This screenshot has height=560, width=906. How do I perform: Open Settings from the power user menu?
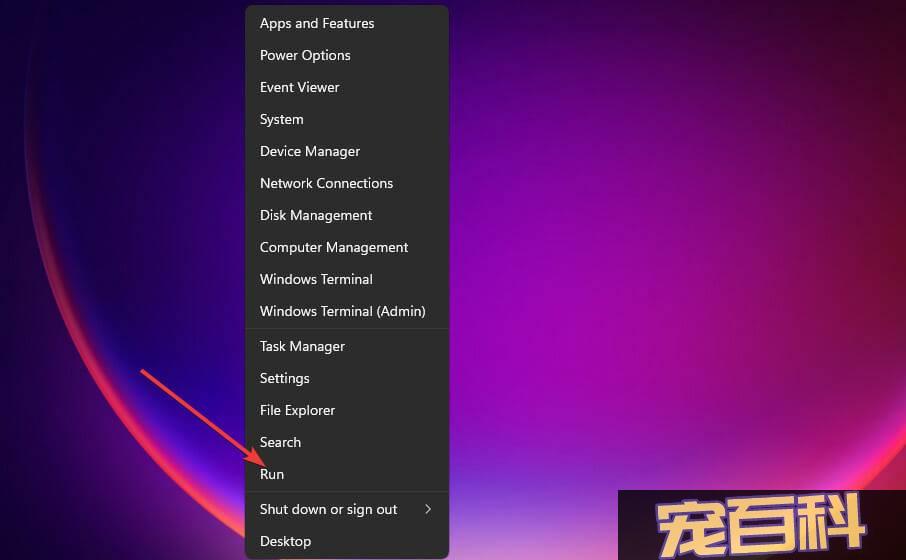(x=347, y=379)
